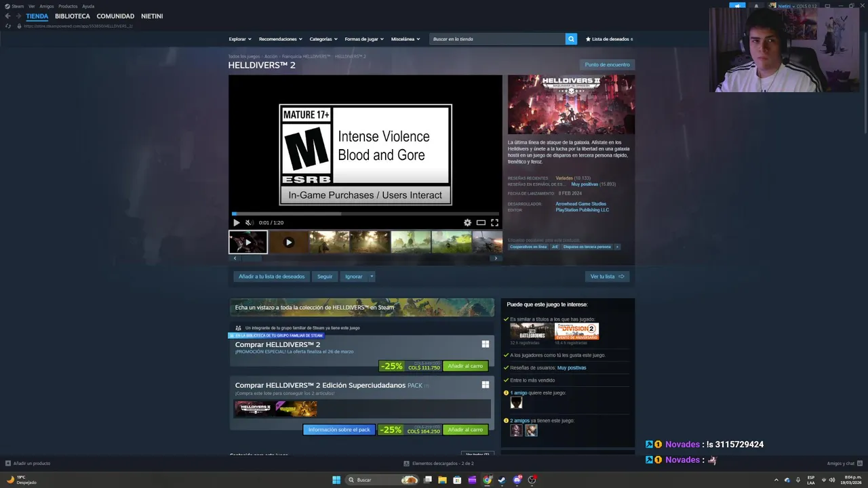Click the Cooperativos en línea tag
The width and height of the screenshot is (868, 488).
(528, 247)
